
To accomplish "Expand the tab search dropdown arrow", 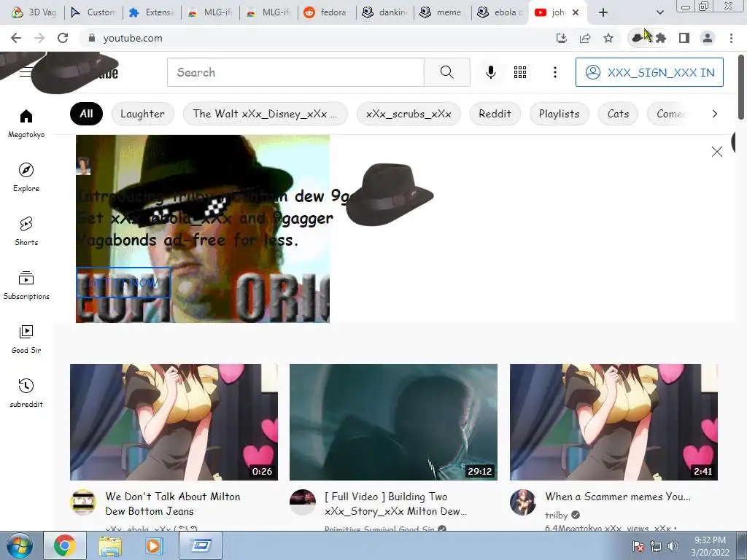I will pyautogui.click(x=659, y=12).
